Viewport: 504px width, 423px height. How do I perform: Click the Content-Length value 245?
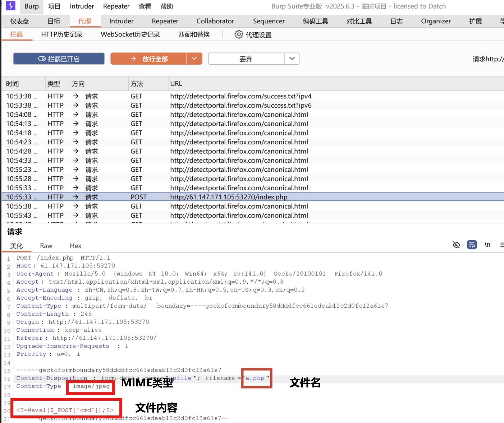(86, 314)
